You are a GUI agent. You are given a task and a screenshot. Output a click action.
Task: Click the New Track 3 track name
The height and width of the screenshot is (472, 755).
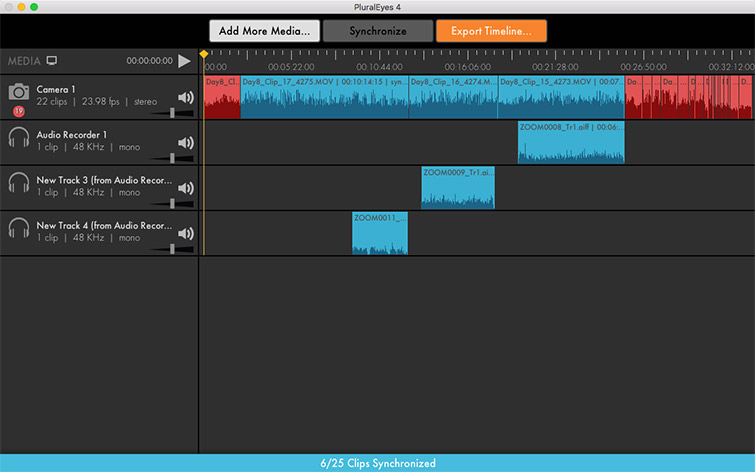(x=104, y=180)
